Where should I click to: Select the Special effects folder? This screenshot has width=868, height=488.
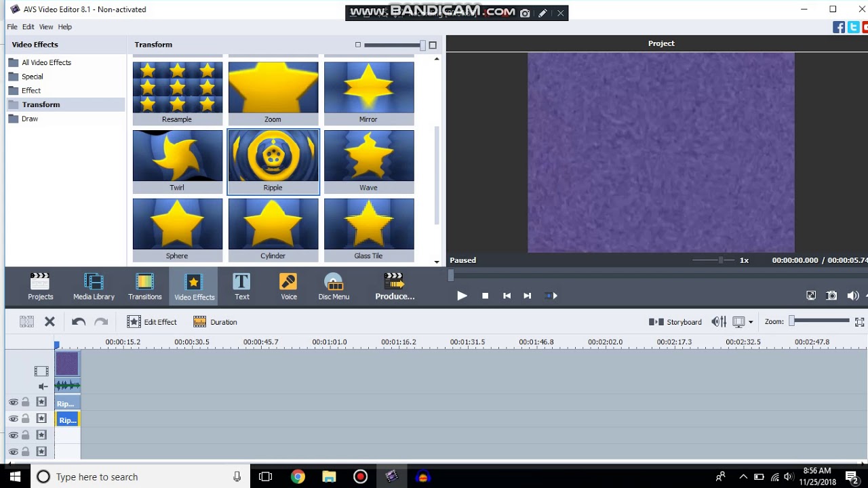tap(32, 77)
